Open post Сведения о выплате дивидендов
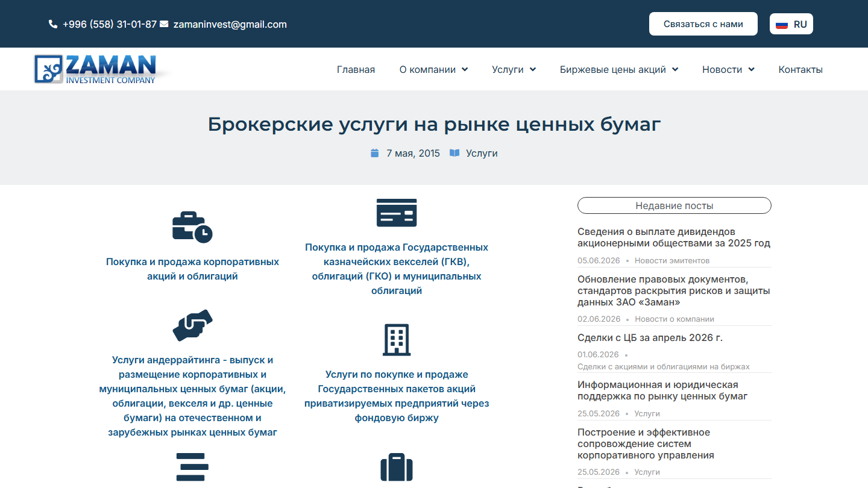 tap(674, 237)
